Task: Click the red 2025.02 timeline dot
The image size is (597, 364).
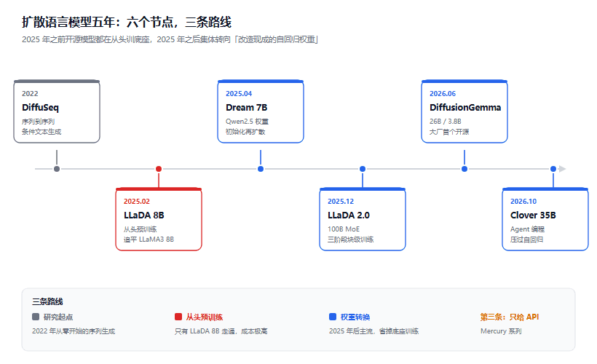Action: [159, 169]
